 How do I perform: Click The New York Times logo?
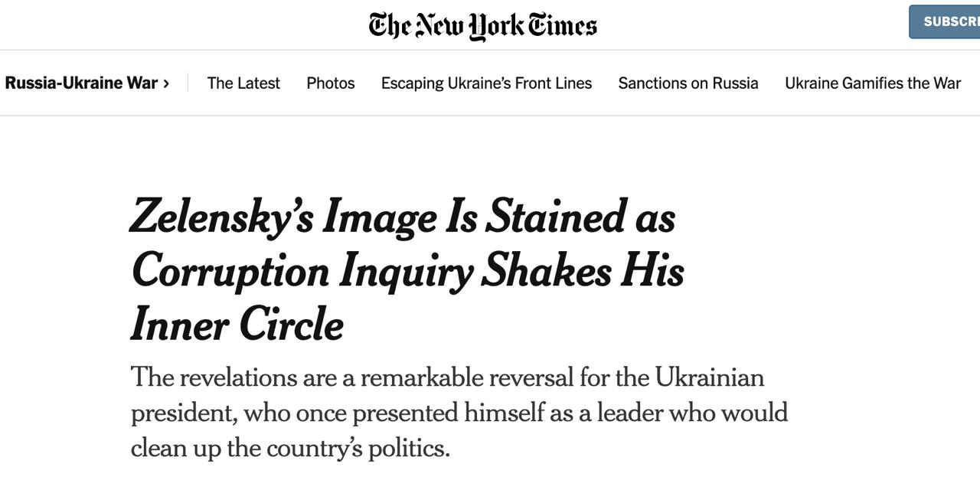point(482,25)
